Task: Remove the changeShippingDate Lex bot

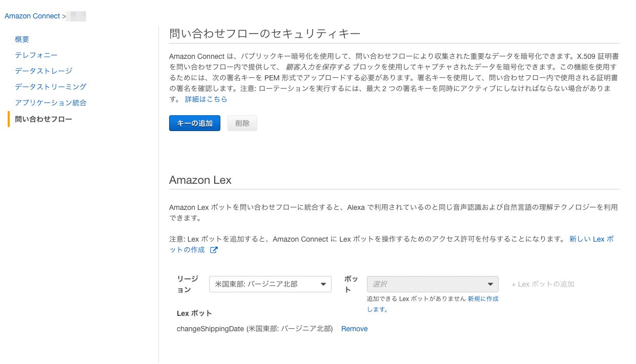Action: click(x=355, y=329)
